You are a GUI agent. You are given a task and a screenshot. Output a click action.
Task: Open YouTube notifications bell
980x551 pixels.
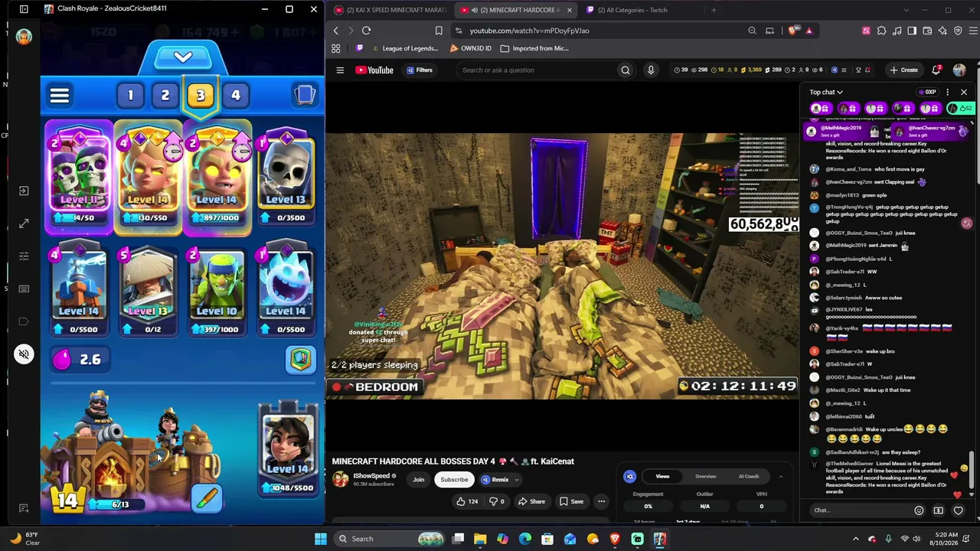[936, 70]
